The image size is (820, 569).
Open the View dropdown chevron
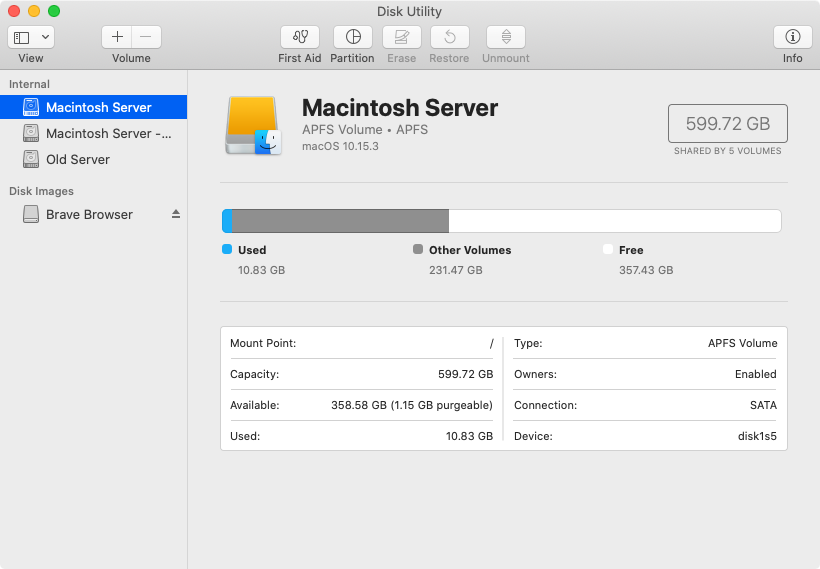45,37
